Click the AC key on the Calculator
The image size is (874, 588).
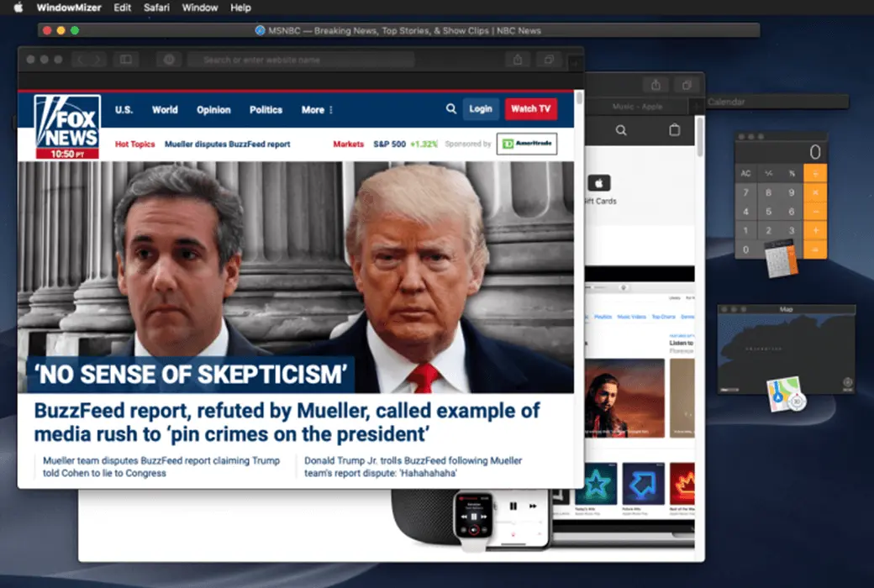tap(745, 173)
